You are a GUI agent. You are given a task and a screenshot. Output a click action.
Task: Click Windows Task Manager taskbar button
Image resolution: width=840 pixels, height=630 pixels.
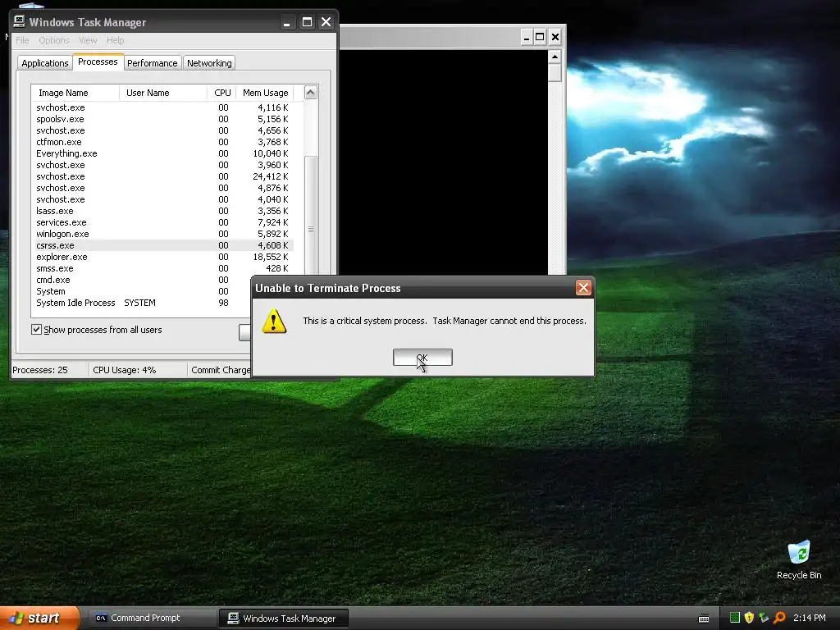(283, 619)
